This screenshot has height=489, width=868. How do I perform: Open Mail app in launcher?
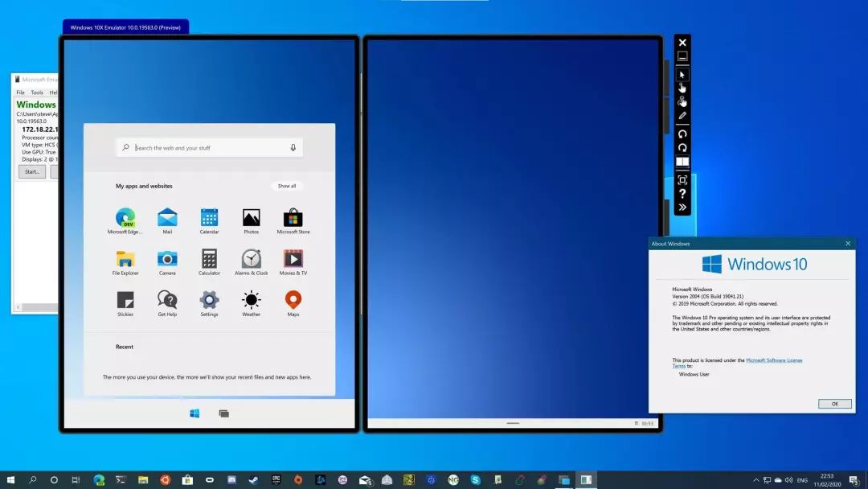coord(167,221)
